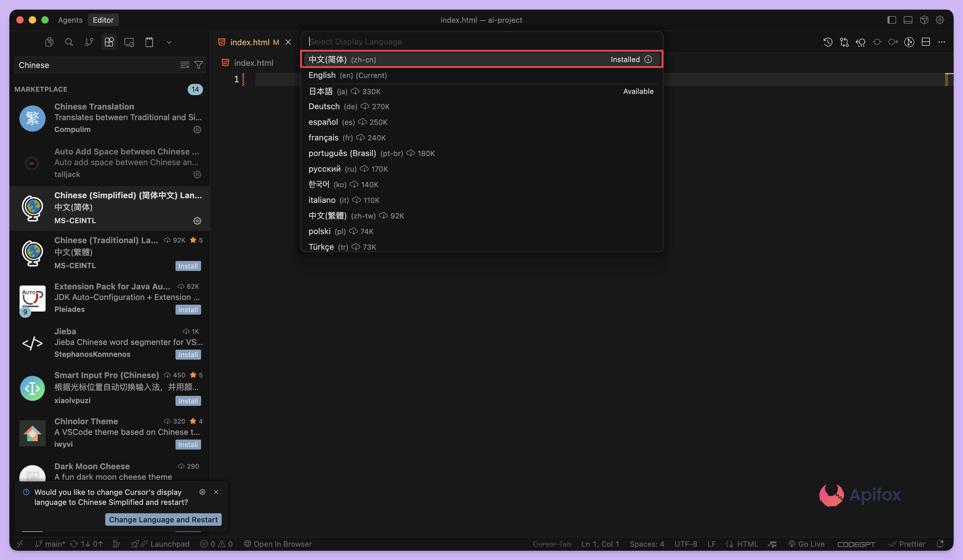Viewport: 963px width, 560px height.
Task: Toggle the bottom panel visibility
Action: (908, 20)
